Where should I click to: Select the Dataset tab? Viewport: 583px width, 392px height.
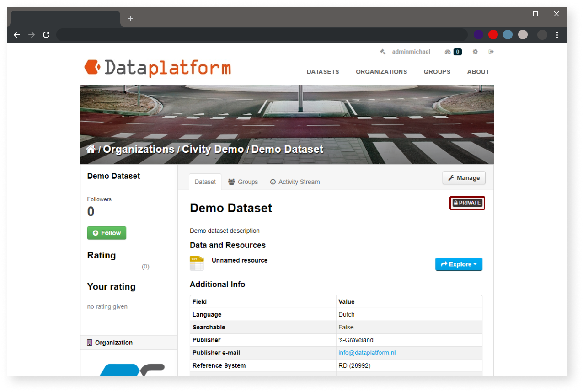click(x=205, y=182)
